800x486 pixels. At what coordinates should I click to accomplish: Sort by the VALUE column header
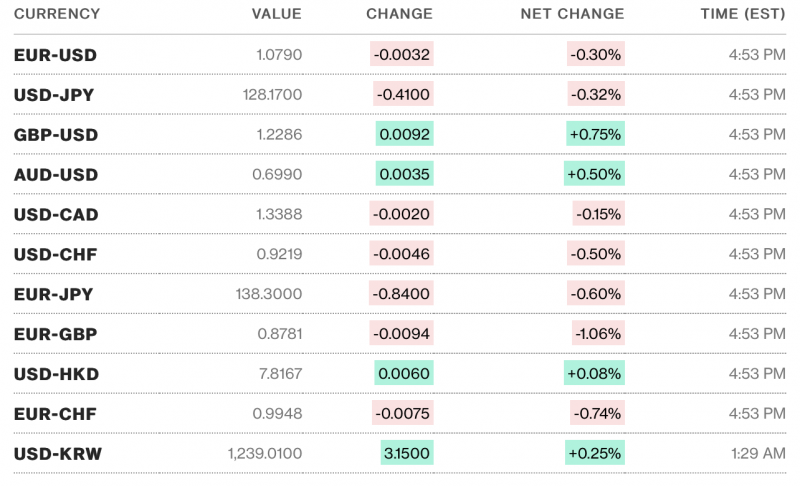pyautogui.click(x=277, y=14)
